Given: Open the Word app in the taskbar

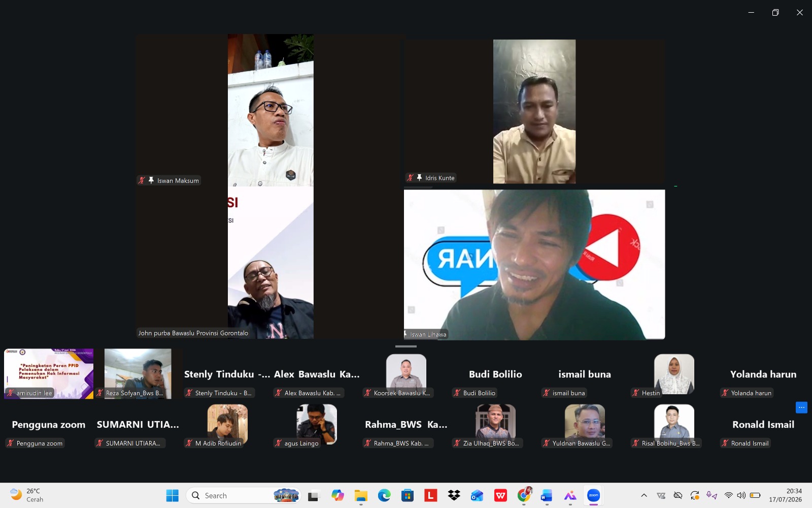Looking at the screenshot, I should pyautogui.click(x=547, y=495).
